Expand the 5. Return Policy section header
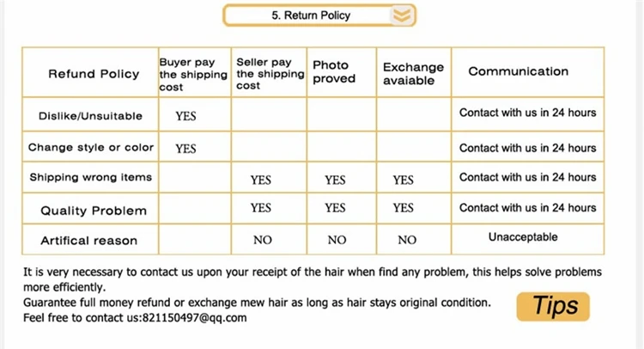This screenshot has height=349, width=644. point(319,15)
